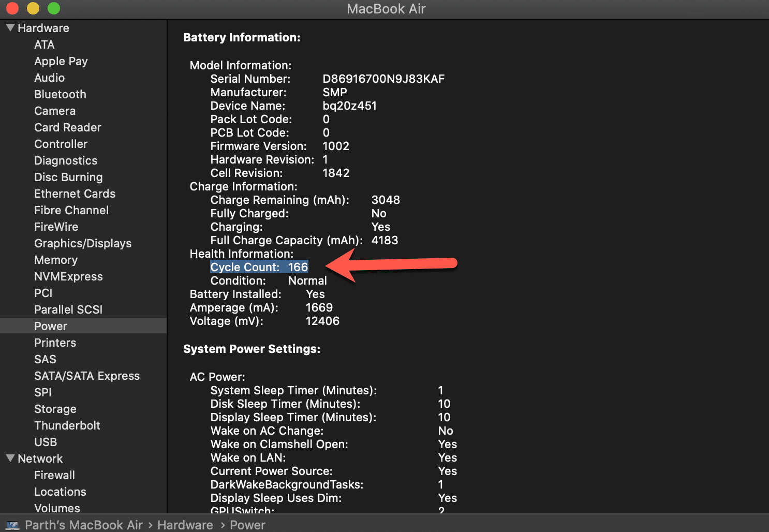Click the highlighted Cycle Count line
This screenshot has width=769, height=532.
[259, 267]
